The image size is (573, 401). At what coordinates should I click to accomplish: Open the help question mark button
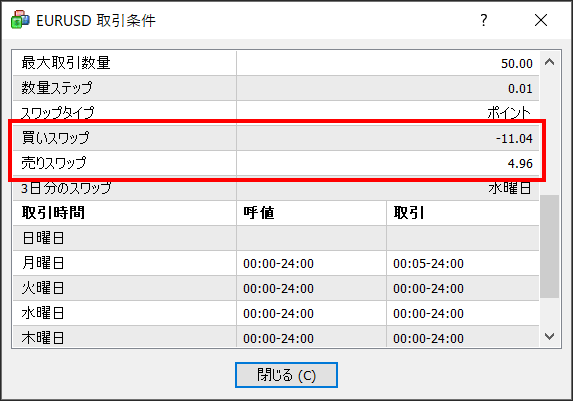483,20
